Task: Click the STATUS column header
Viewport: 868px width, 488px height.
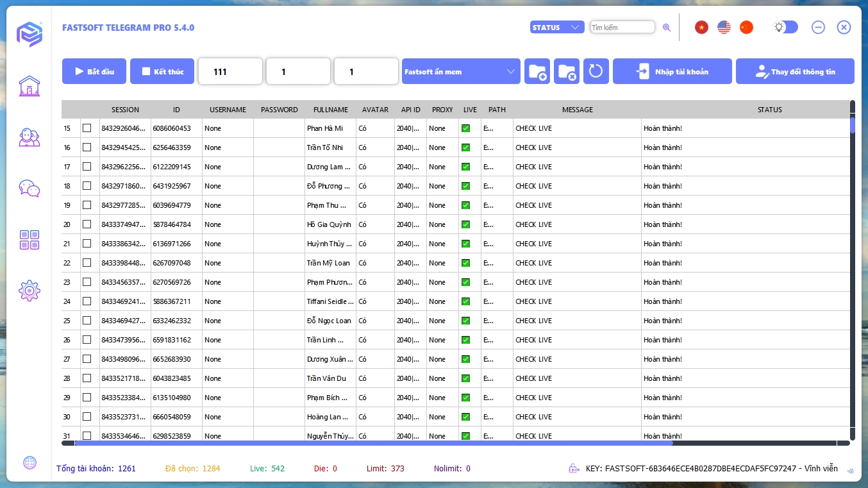Action: pyautogui.click(x=770, y=110)
